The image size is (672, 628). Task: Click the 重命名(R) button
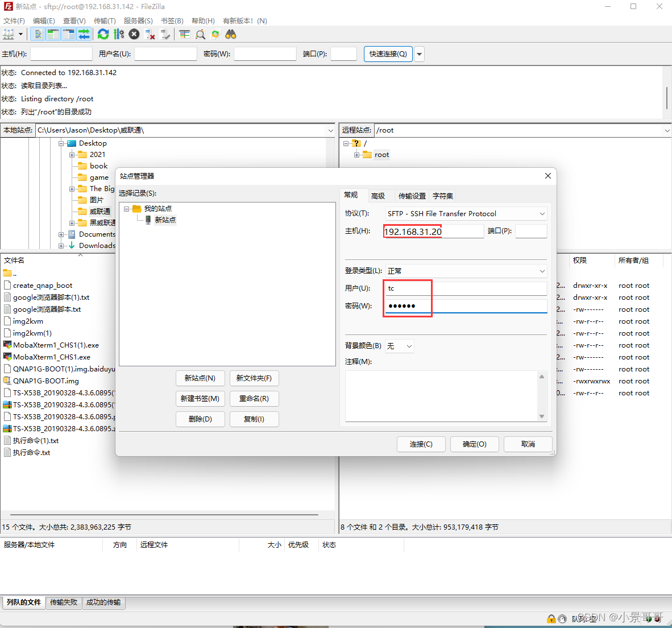(x=254, y=399)
